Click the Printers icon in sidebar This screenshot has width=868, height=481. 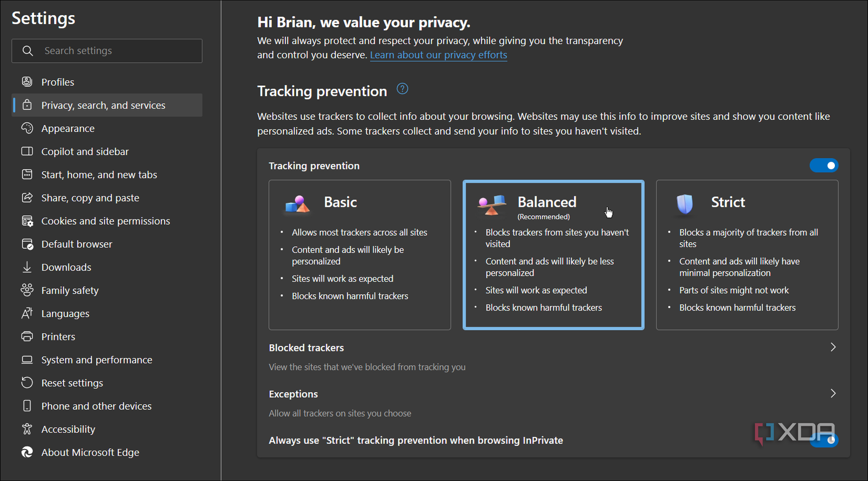(27, 336)
